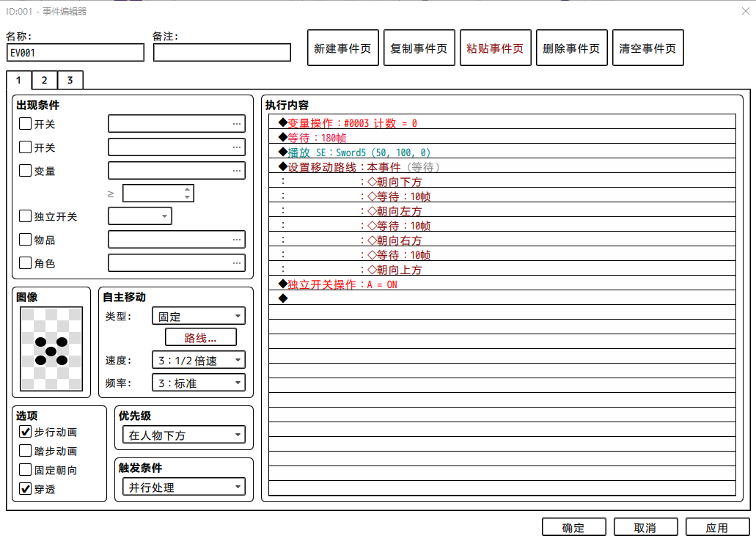Click the 备注 input field

coord(221,53)
